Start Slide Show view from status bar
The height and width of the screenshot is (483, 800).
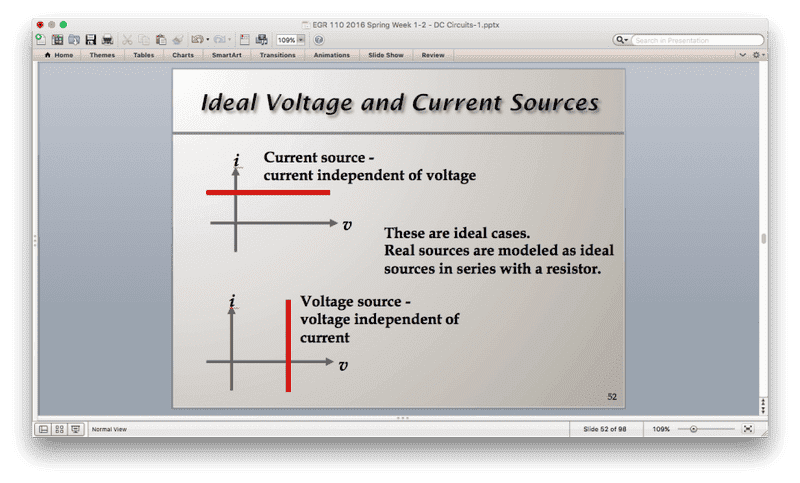(x=75, y=429)
